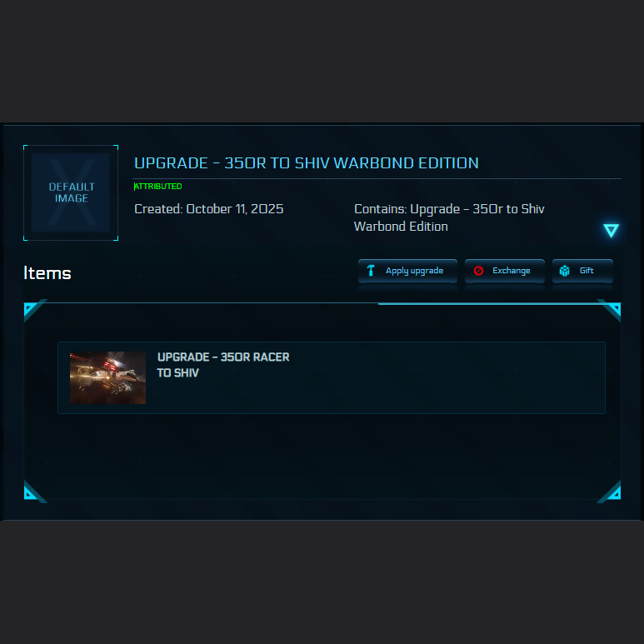
Task: Click the wrench icon on Apply upgrade
Action: (x=371, y=271)
